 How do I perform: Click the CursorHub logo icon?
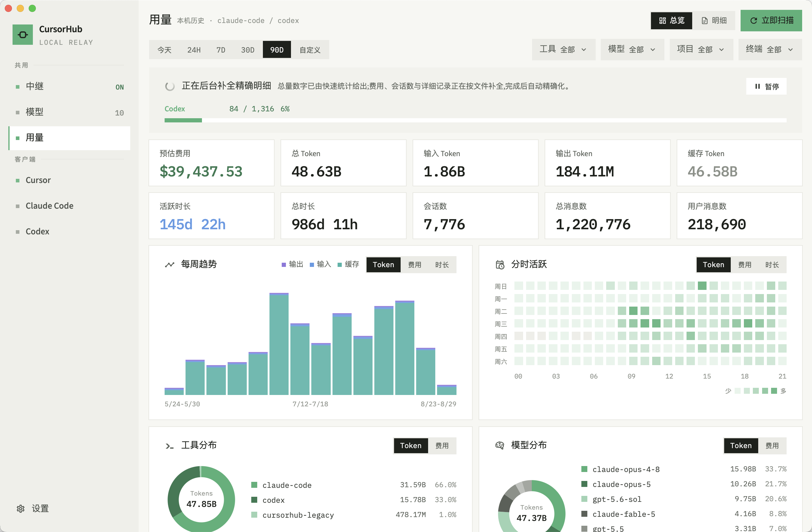point(22,34)
